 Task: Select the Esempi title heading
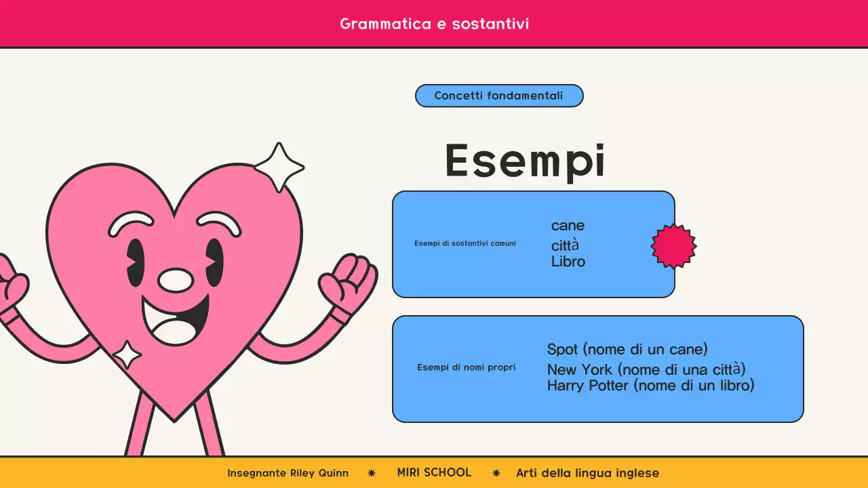tap(525, 161)
